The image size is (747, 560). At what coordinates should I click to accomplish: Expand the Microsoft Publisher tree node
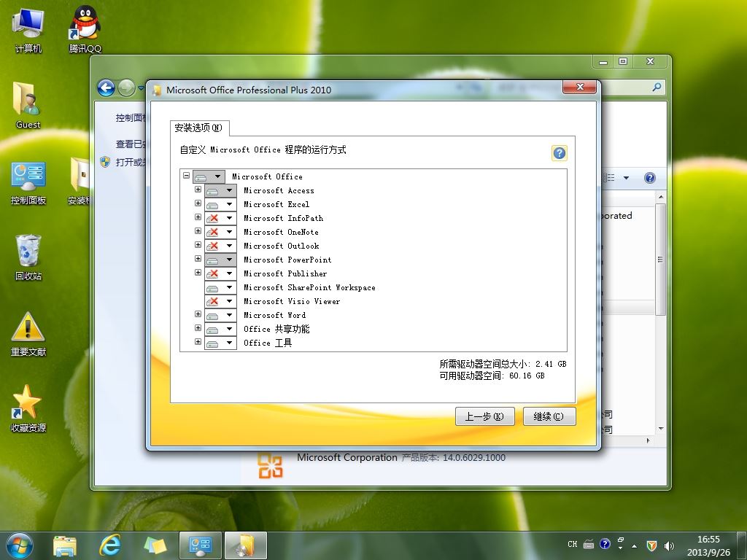(198, 273)
